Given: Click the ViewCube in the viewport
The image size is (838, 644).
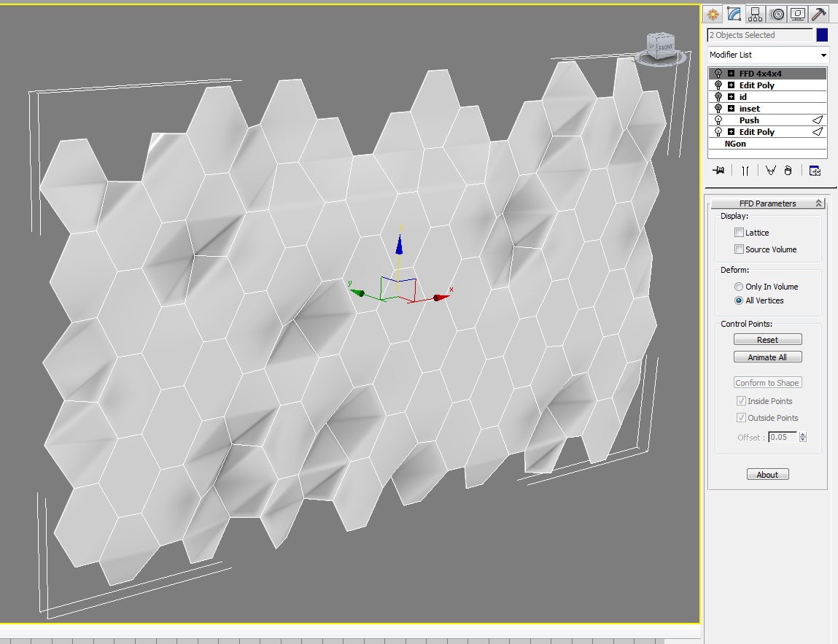Looking at the screenshot, I should click(x=661, y=48).
